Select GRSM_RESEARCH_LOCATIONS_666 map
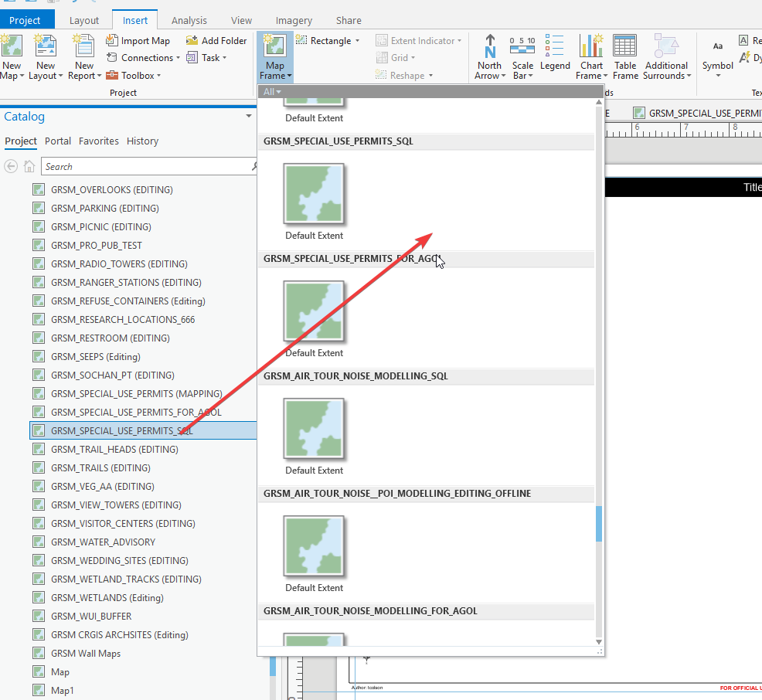The width and height of the screenshot is (762, 700). [x=123, y=320]
